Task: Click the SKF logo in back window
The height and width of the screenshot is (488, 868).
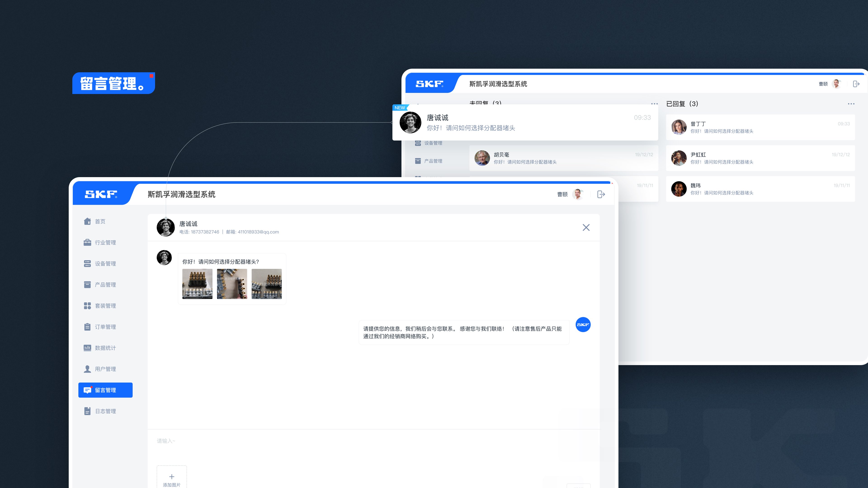Action: click(429, 84)
